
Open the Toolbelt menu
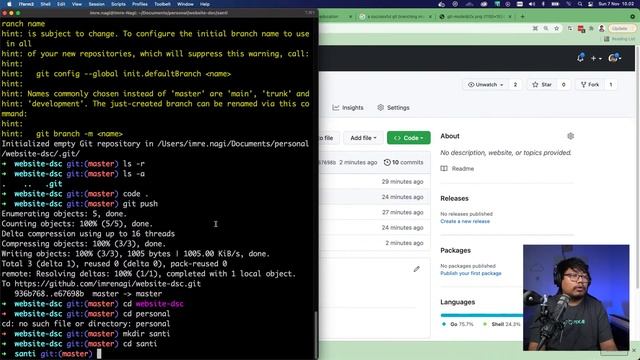tap(162, 4)
